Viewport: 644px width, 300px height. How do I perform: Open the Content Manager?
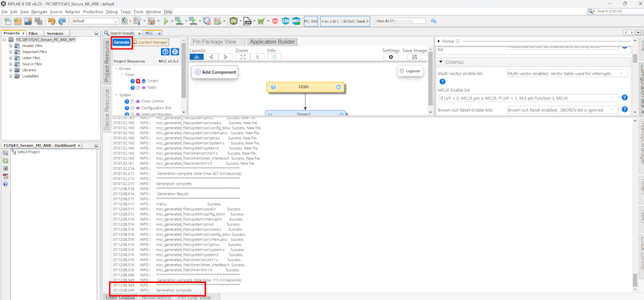(x=151, y=42)
